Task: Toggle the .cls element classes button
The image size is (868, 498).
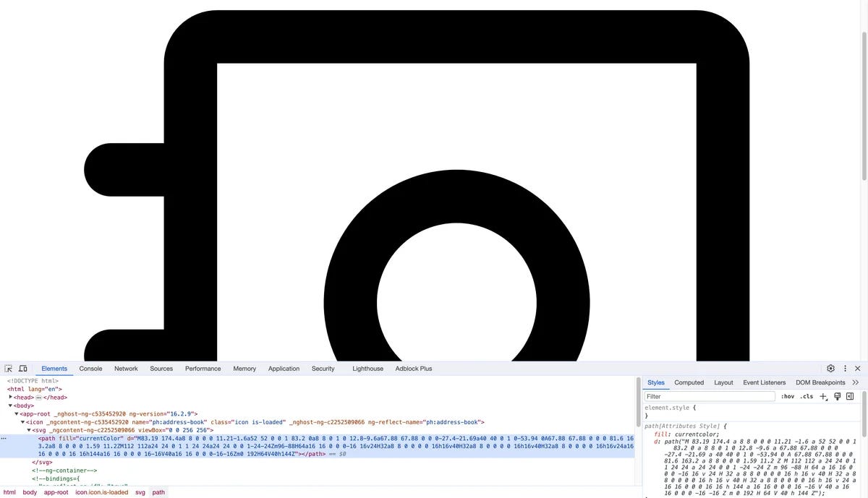Action: click(807, 396)
